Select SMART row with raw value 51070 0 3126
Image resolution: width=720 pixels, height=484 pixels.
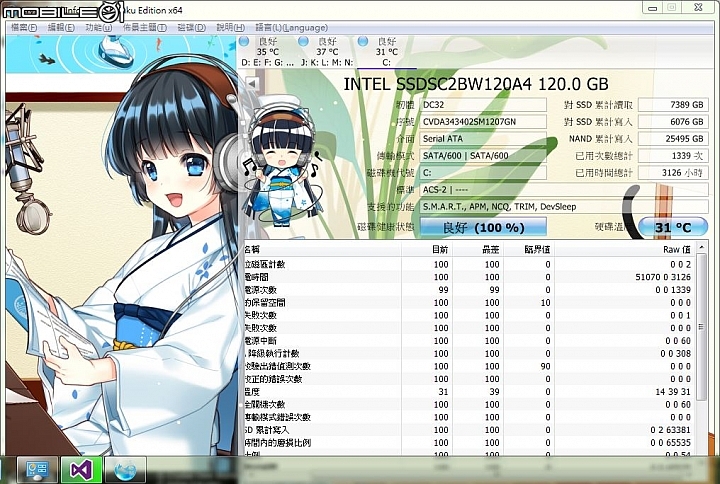[x=469, y=277]
